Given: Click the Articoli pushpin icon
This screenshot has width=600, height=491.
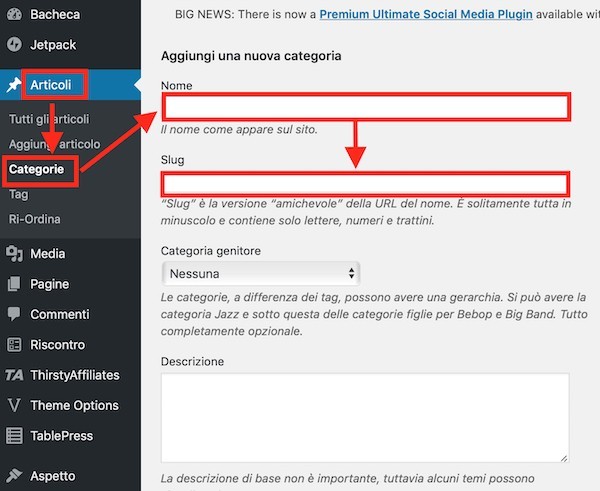Looking at the screenshot, I should pyautogui.click(x=14, y=85).
